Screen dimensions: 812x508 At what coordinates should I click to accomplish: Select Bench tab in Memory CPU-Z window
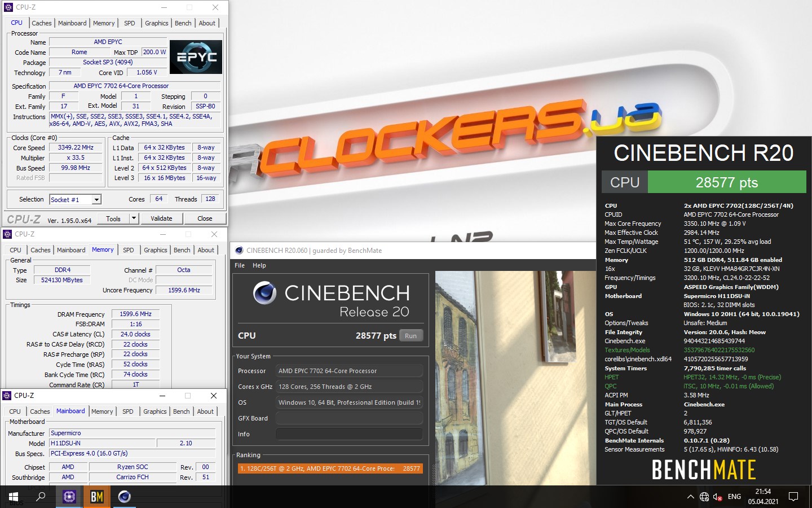coord(182,250)
